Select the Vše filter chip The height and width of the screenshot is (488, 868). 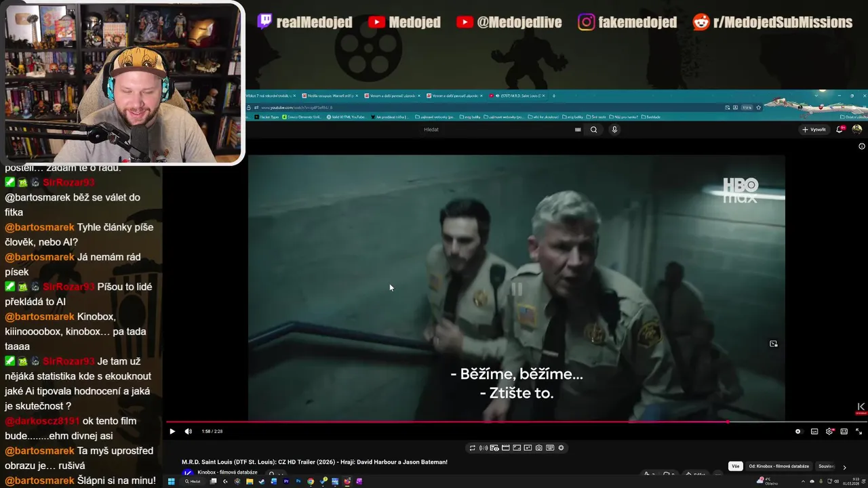[x=736, y=466]
